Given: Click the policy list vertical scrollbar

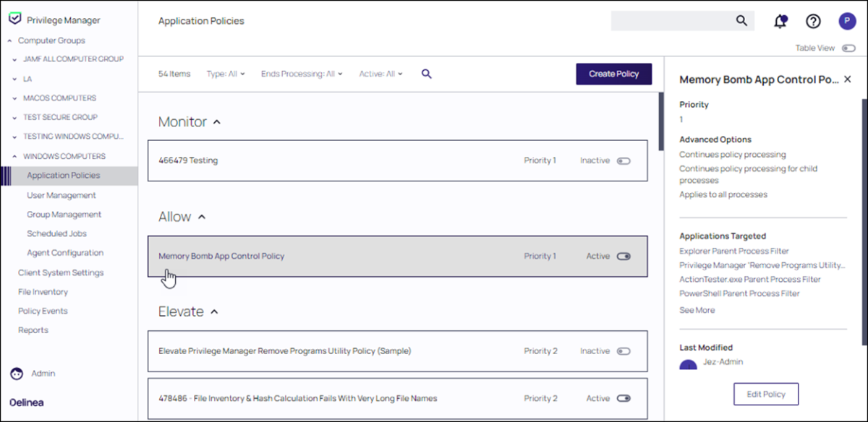Looking at the screenshot, I should (x=660, y=121).
